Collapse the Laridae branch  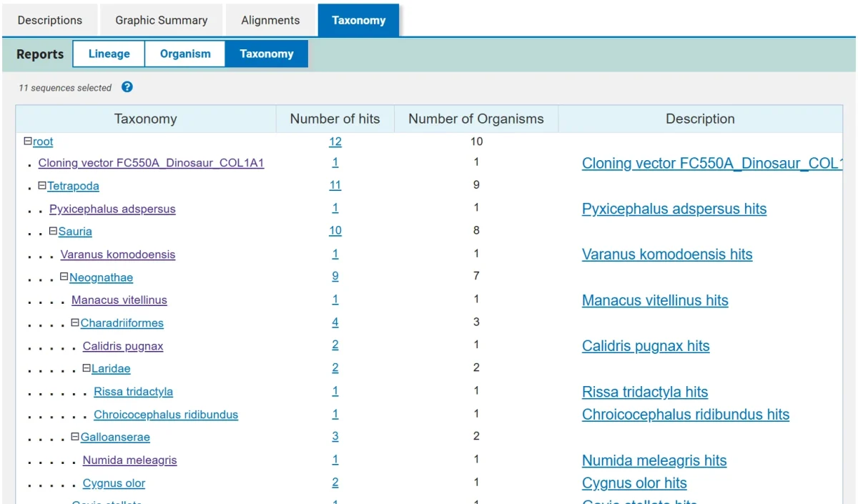click(x=87, y=369)
